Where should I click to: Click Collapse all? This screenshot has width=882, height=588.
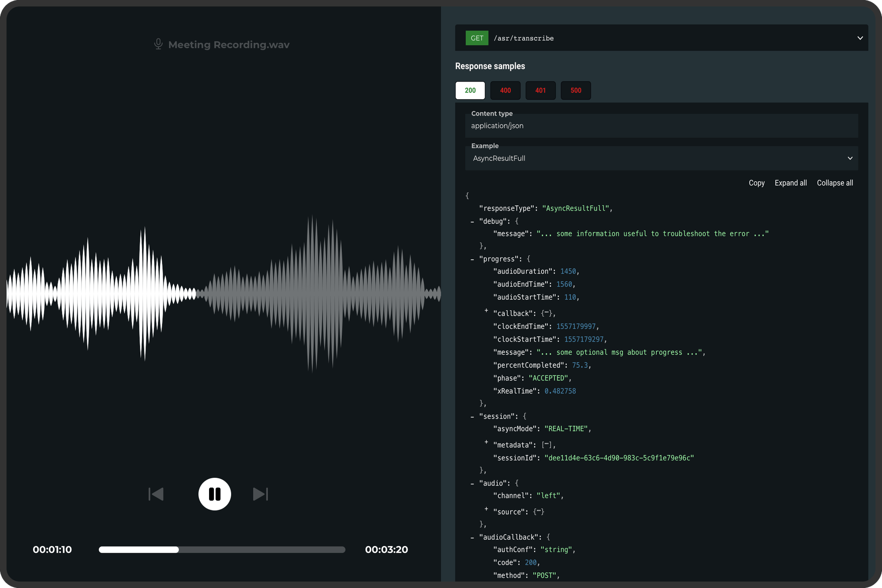pos(835,183)
